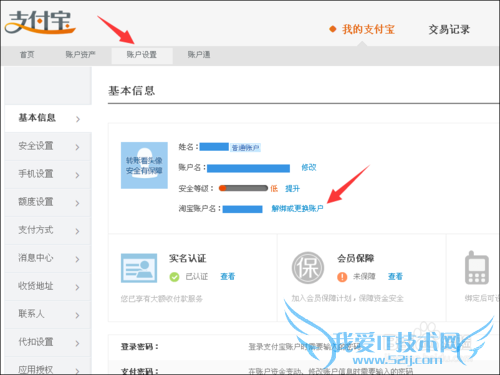Click 查看 link under 会员保障
500x375 pixels.
395,276
